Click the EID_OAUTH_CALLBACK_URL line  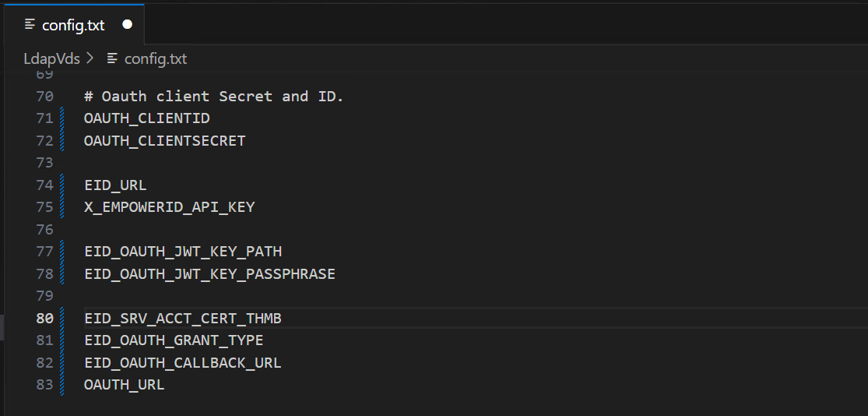click(x=182, y=363)
